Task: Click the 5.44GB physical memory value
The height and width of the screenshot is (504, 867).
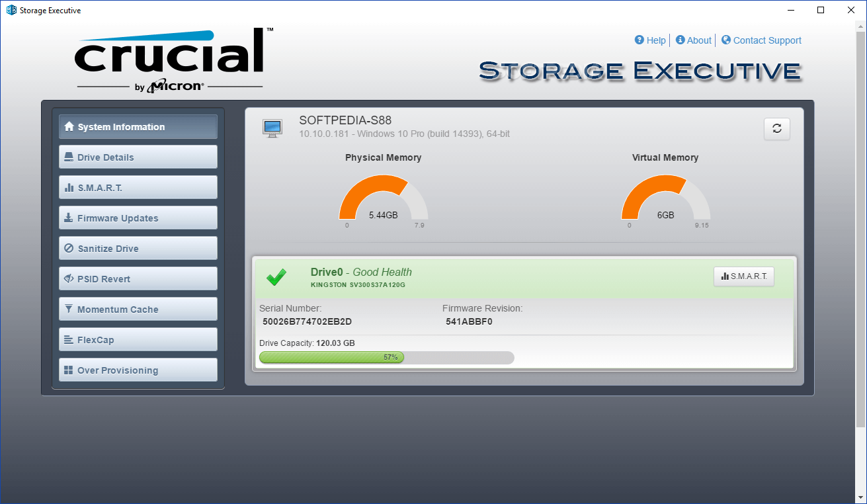Action: coord(384,215)
